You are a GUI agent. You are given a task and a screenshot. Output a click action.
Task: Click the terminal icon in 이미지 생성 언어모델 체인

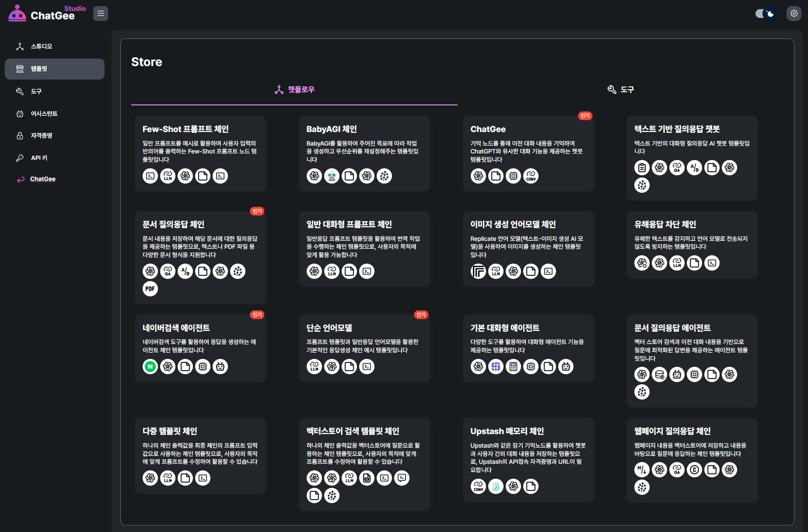click(x=548, y=271)
